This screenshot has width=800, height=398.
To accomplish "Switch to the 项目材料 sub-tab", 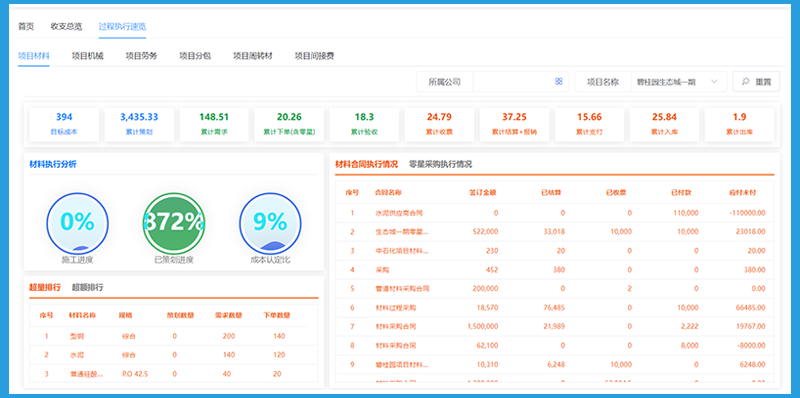I will point(34,56).
